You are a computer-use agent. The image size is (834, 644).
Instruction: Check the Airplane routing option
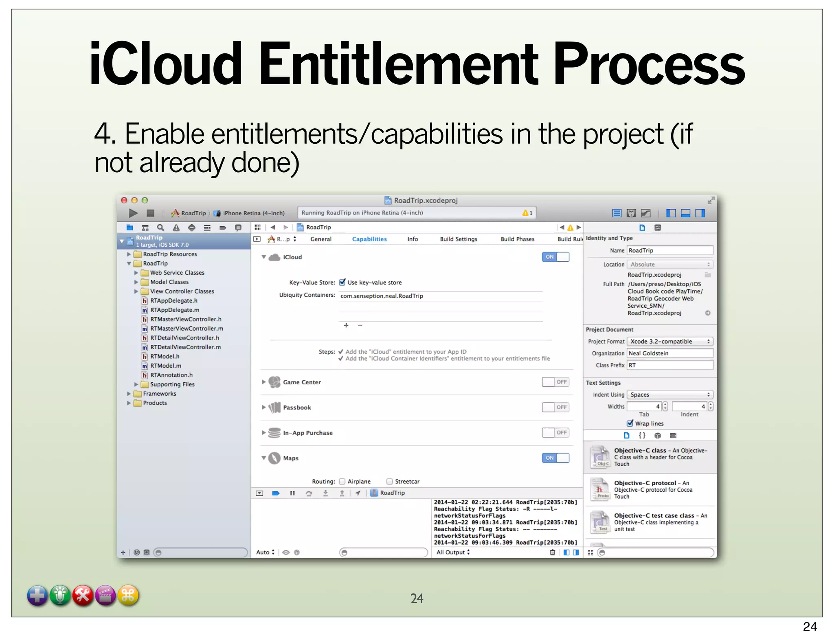click(x=342, y=482)
